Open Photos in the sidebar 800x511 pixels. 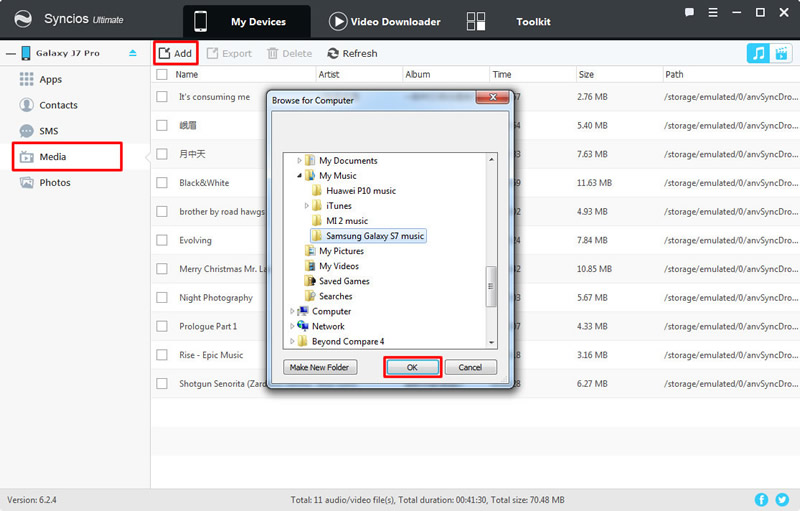[x=45, y=183]
